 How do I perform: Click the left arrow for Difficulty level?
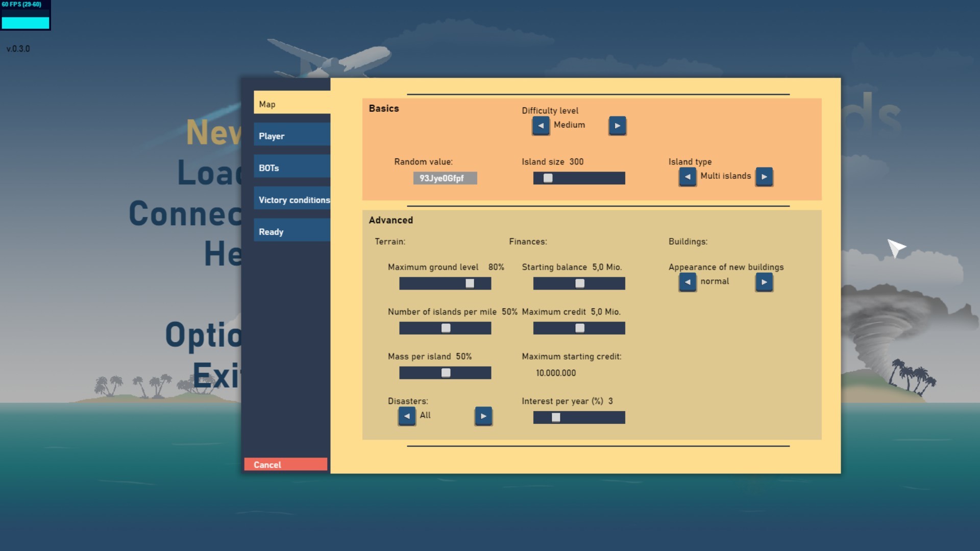pyautogui.click(x=541, y=126)
